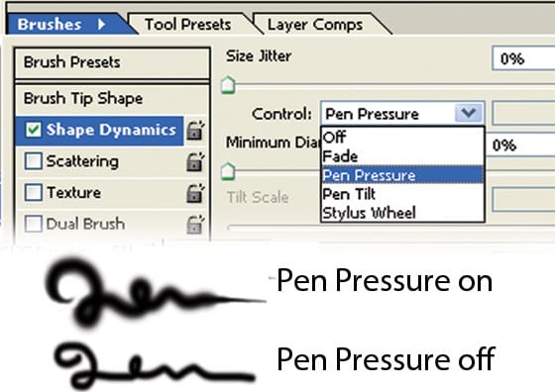Open the Brush Tip Shape section
The image size is (555, 392).
(112, 98)
